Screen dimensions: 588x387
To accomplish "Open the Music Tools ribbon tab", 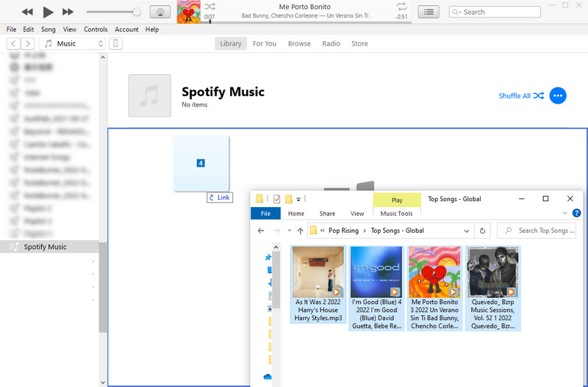I will pyautogui.click(x=396, y=214).
